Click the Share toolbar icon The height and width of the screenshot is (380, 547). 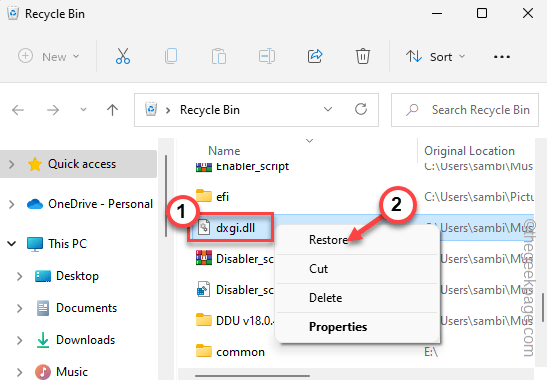click(315, 56)
